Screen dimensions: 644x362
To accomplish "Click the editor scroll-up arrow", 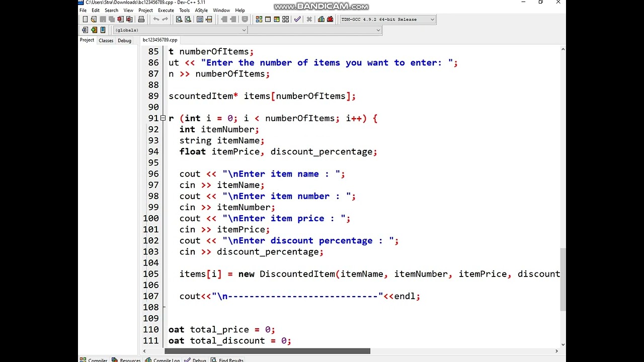I will click(562, 49).
